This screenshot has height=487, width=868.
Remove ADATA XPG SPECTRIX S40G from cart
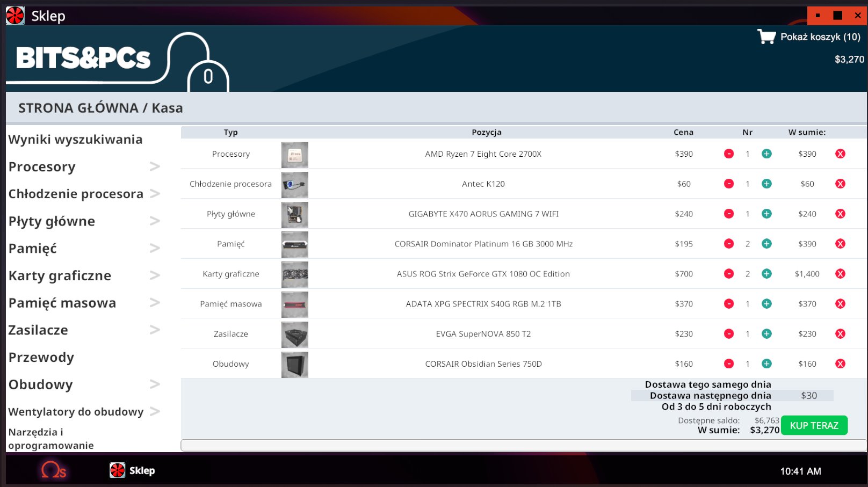tap(841, 304)
